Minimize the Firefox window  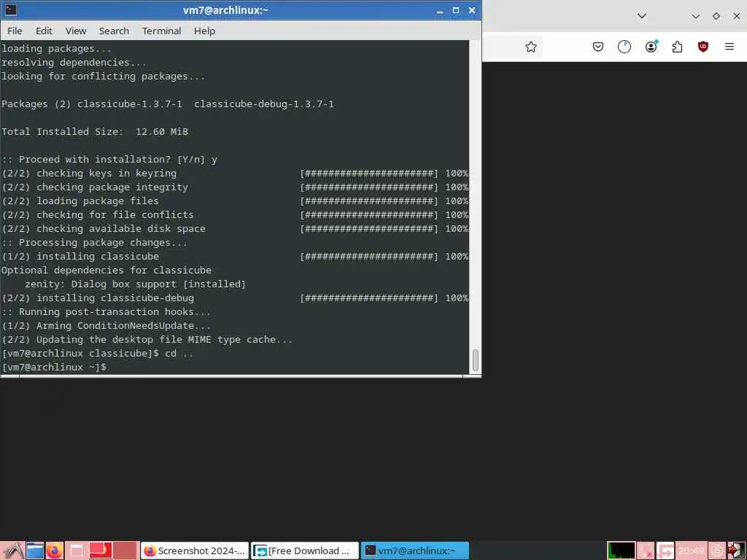[x=695, y=16]
